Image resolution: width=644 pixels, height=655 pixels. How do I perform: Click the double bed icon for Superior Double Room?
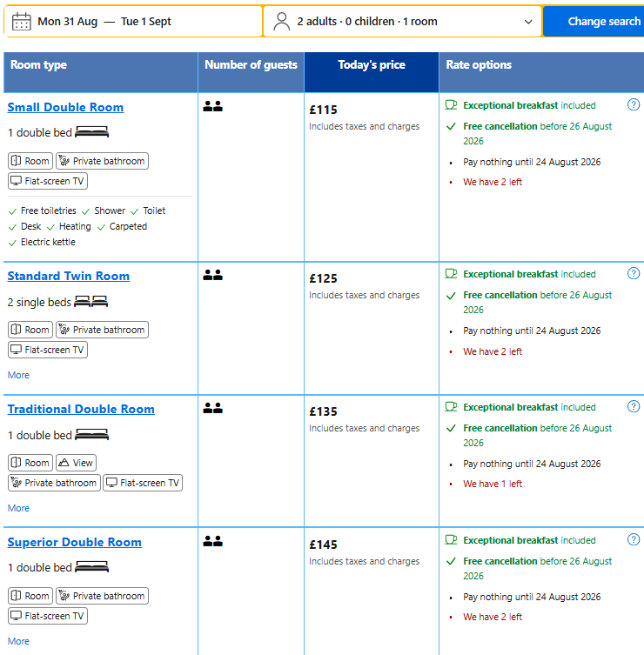[91, 567]
